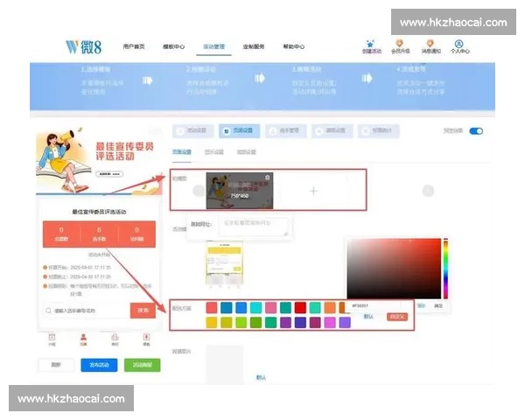Pick the light violet swatch ending second row
This screenshot has height=420, width=525.
pyautogui.click(x=345, y=322)
